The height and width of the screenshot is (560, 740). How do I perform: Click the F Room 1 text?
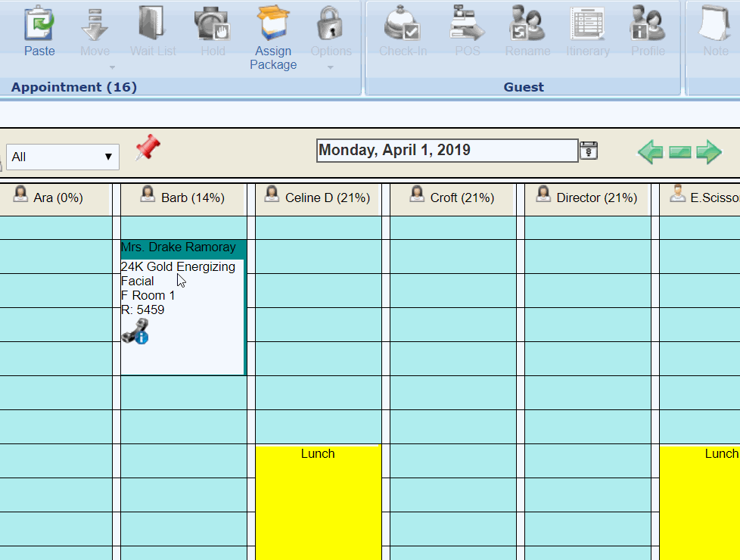coord(148,296)
